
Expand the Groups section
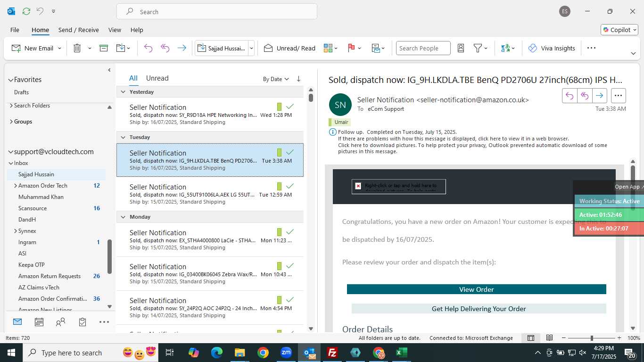[x=11, y=122]
